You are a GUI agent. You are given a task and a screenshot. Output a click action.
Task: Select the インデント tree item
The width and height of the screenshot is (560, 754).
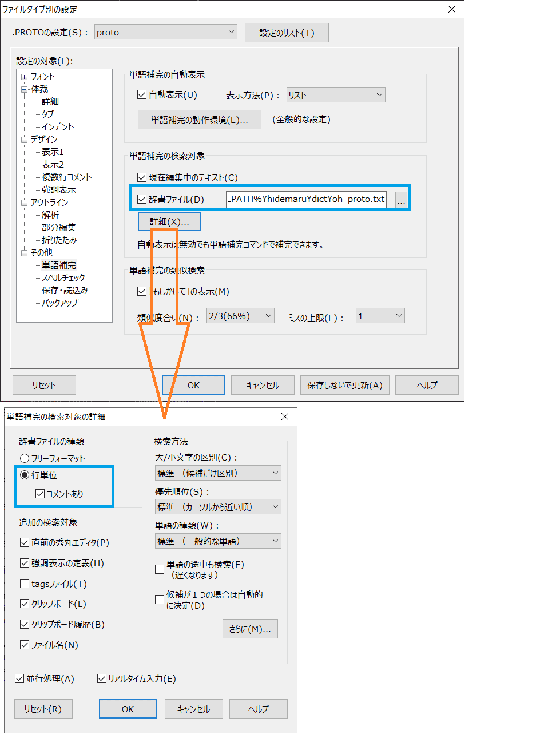pyautogui.click(x=58, y=127)
